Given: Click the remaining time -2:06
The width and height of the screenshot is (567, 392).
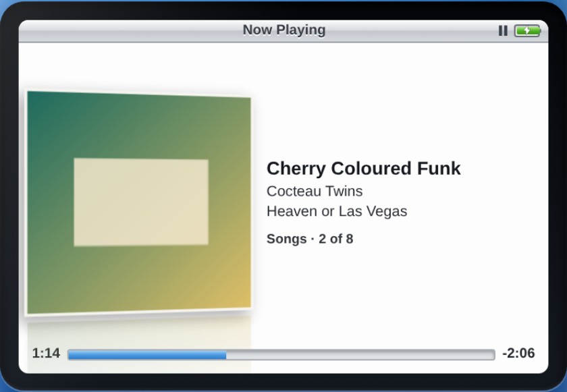Looking at the screenshot, I should [x=518, y=353].
